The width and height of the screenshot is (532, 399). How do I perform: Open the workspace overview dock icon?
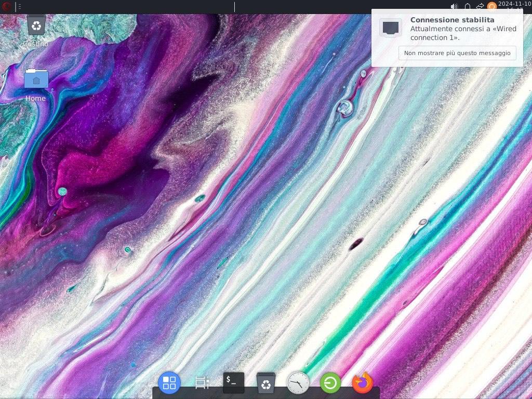point(202,383)
